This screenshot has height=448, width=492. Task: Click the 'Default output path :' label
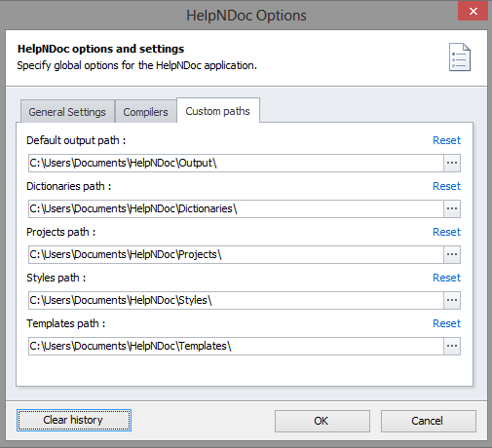point(76,140)
